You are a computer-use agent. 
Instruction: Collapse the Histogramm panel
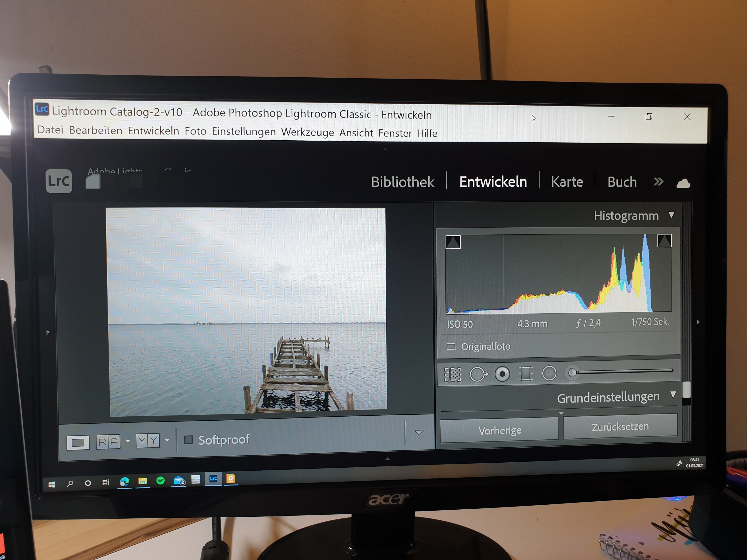[671, 215]
